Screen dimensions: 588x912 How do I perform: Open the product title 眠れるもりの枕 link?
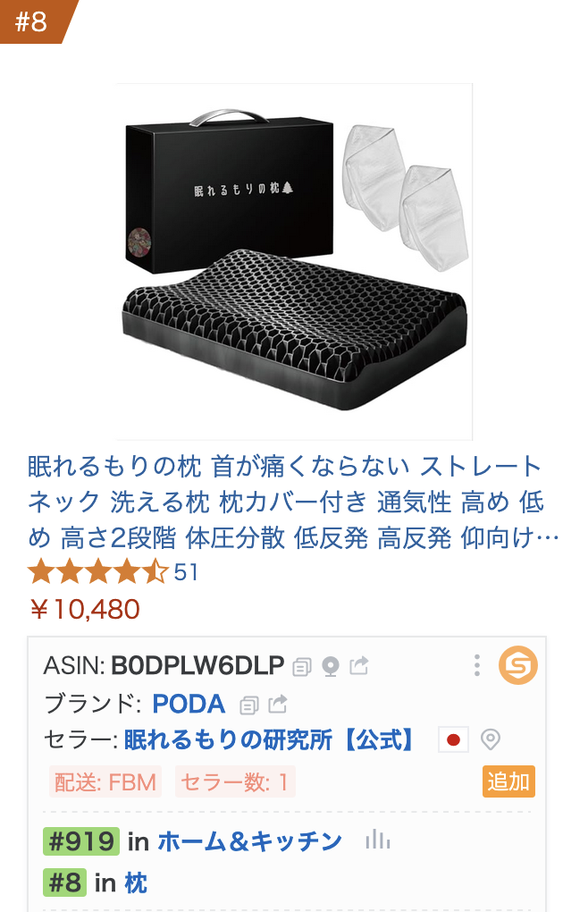click(293, 502)
